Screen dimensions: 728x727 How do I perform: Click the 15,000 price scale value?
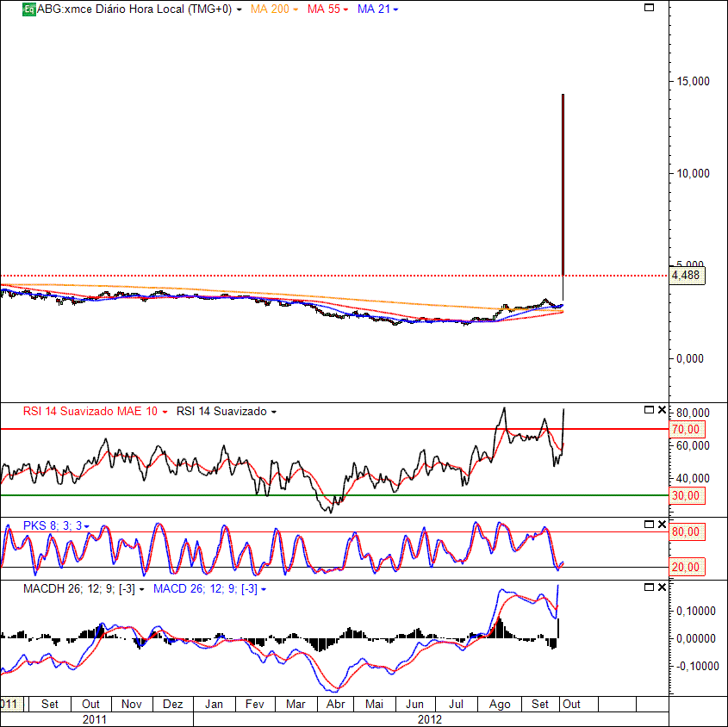(693, 81)
